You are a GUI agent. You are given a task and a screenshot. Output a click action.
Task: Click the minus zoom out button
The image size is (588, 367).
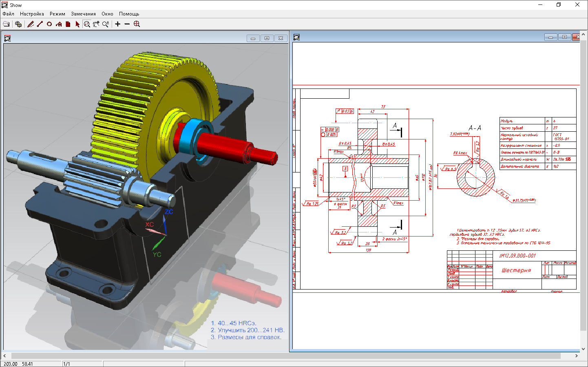pyautogui.click(x=127, y=24)
